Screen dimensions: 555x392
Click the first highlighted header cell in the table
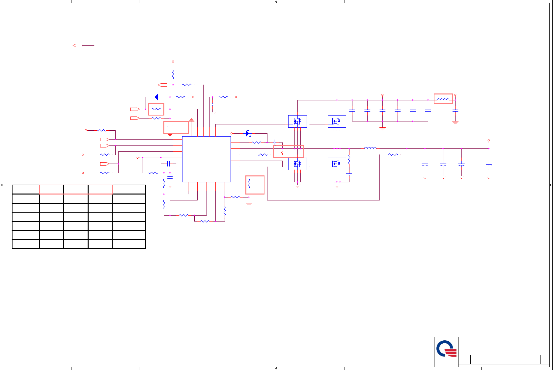pyautogui.click(x=51, y=190)
